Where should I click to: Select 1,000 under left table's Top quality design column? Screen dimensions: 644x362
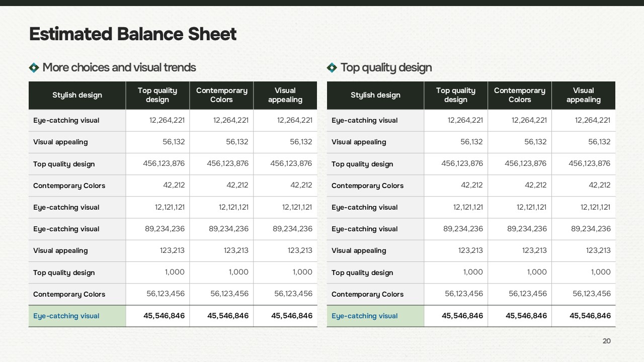pos(175,272)
